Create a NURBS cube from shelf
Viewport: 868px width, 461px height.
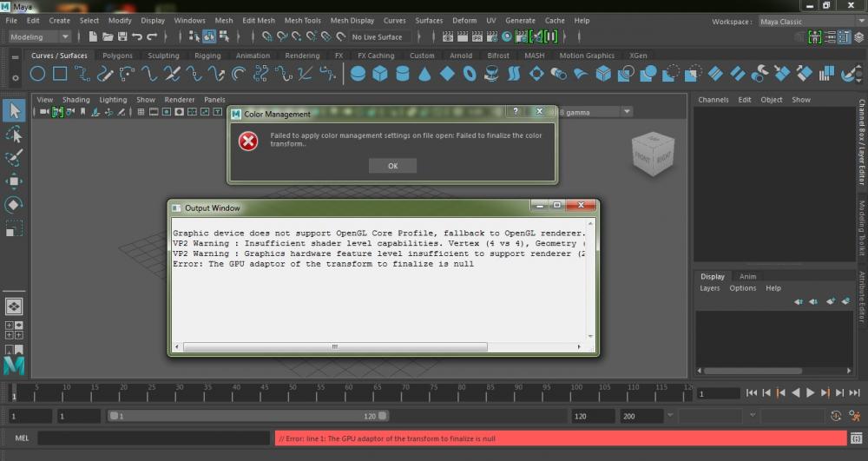380,74
